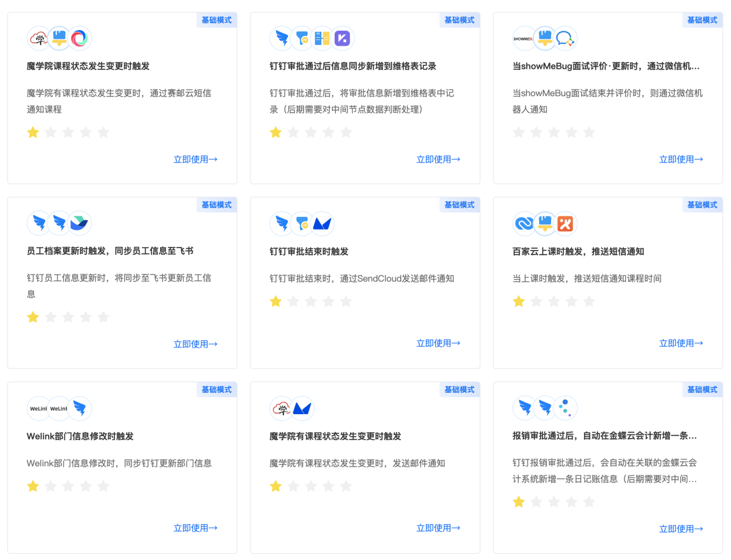Click 立即使用 on the showMeBug面试评价 card
This screenshot has width=731, height=560.
point(681,159)
